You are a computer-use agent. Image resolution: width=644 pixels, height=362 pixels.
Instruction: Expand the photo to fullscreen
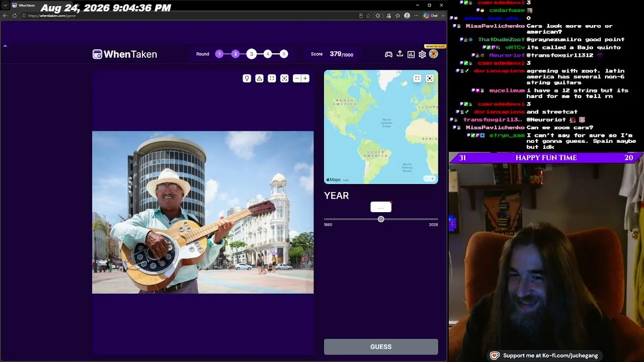point(272,78)
